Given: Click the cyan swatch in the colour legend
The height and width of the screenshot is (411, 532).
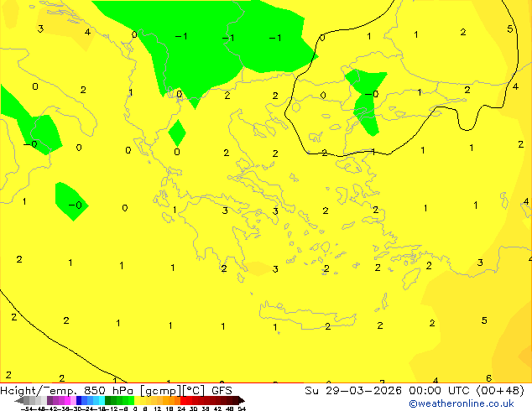Looking at the screenshot, I should 102,400.
